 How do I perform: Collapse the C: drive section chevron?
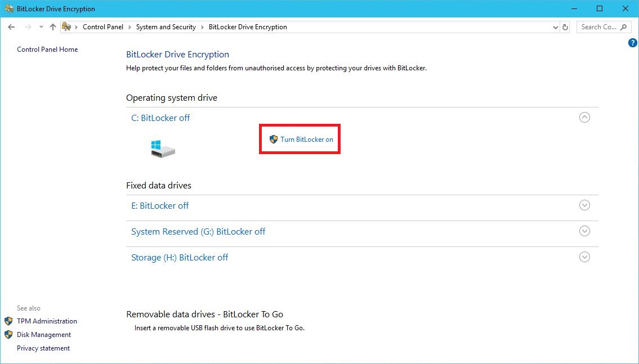click(584, 118)
